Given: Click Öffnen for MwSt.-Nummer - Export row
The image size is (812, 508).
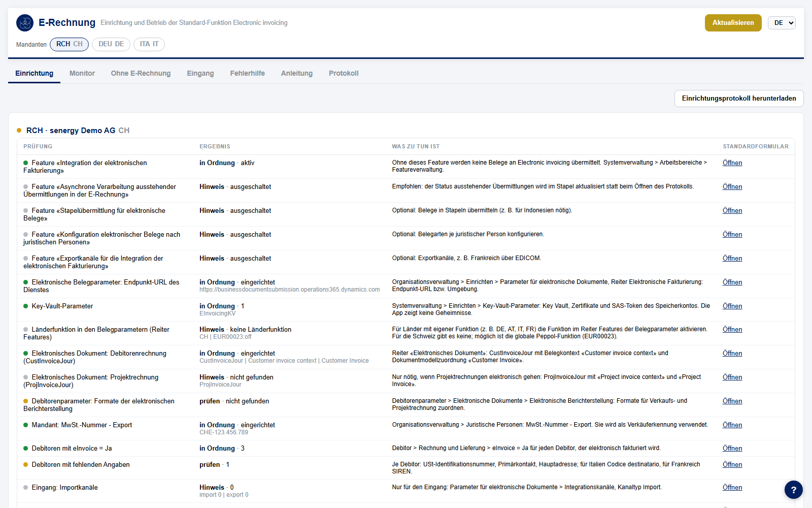Looking at the screenshot, I should 732,425.
